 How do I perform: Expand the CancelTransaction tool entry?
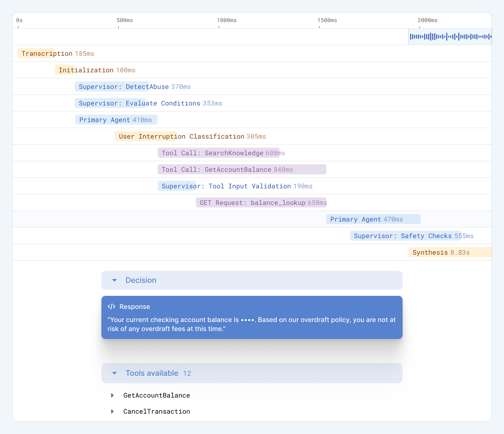(112, 411)
